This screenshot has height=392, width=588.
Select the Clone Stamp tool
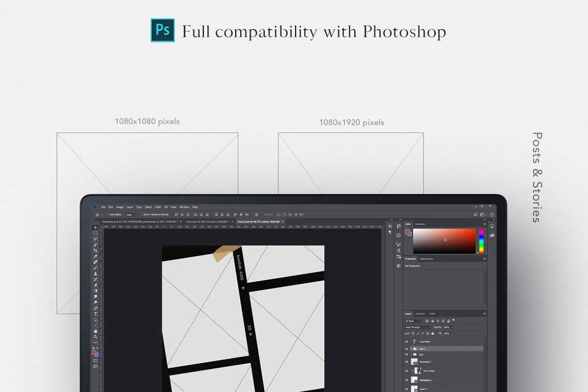tap(95, 273)
